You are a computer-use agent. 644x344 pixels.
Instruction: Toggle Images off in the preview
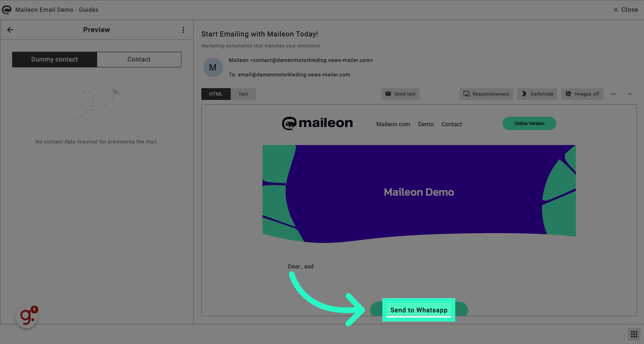coord(582,94)
